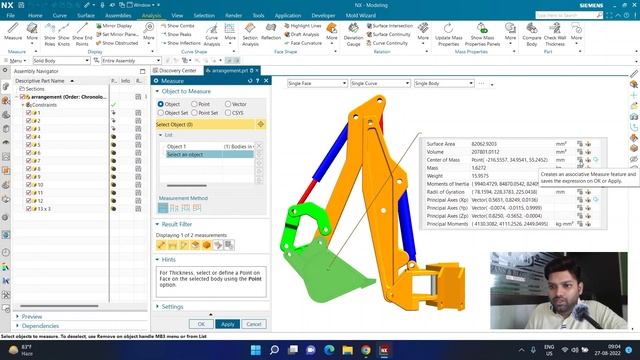Click Surface Intersection
640x360 pixels.
pos(389,26)
